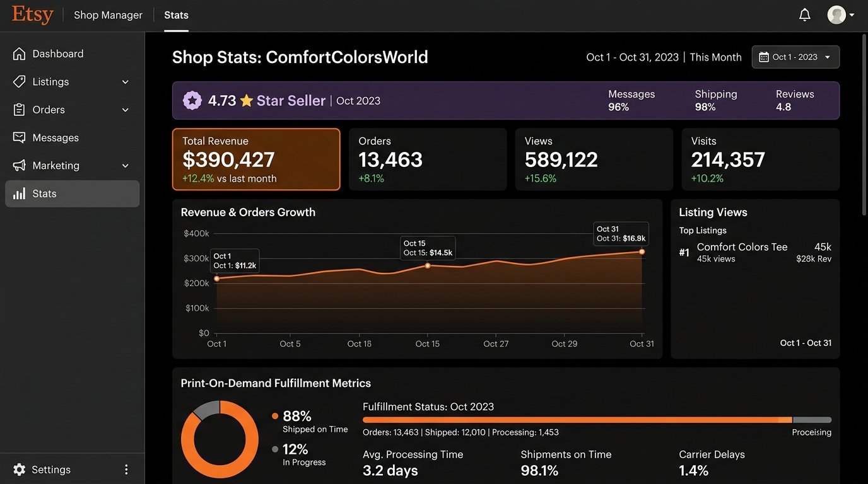Click the Shipments on Time 98.1% value
Screen dimensions: 868x484
click(539, 470)
